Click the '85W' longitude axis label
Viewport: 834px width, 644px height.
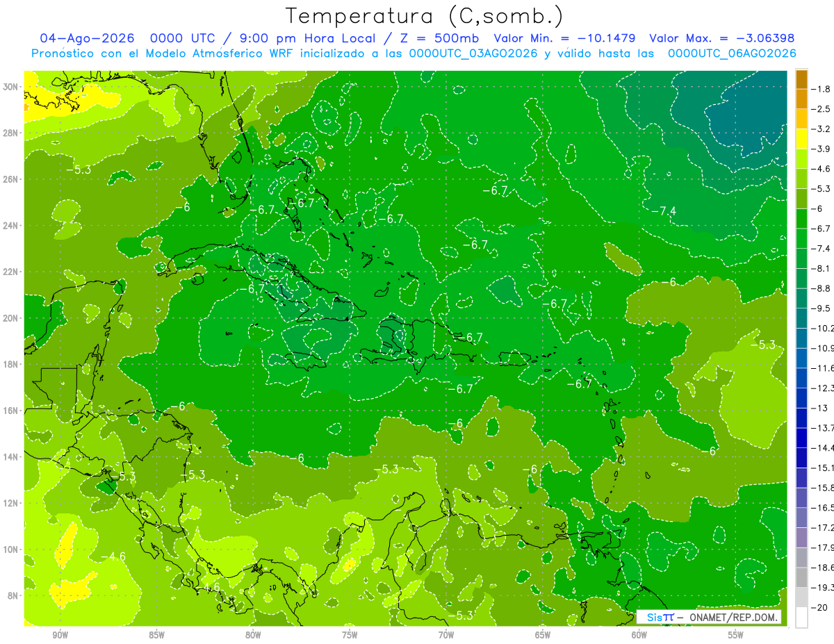pyautogui.click(x=156, y=635)
